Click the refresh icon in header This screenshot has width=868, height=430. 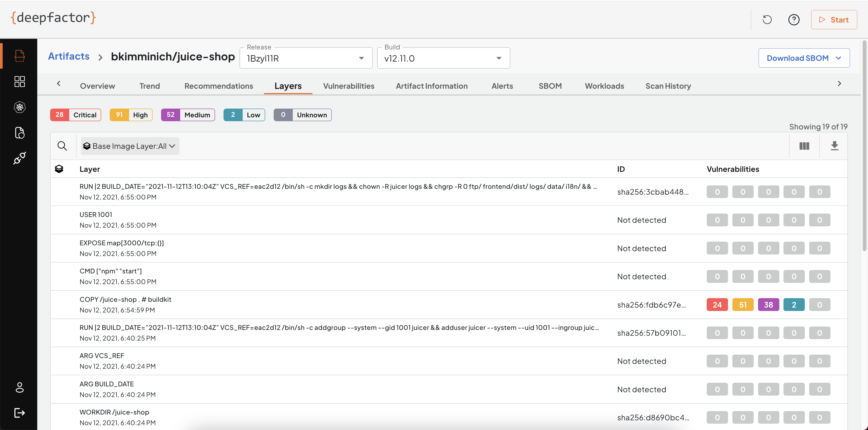[x=767, y=20]
